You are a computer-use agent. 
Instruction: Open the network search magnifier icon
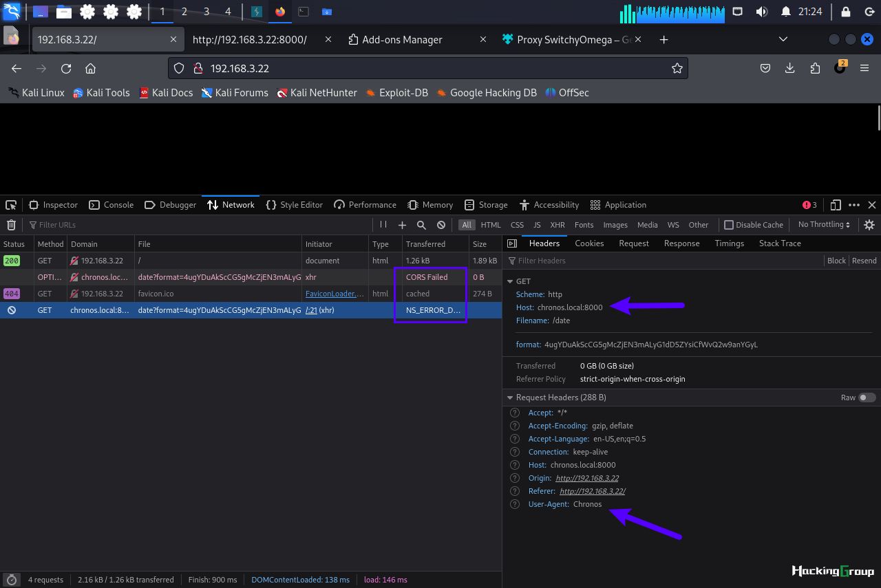pos(421,225)
